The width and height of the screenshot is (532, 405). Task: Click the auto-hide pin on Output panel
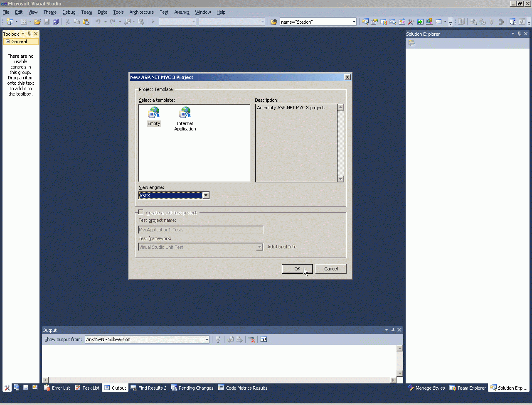(x=393, y=330)
